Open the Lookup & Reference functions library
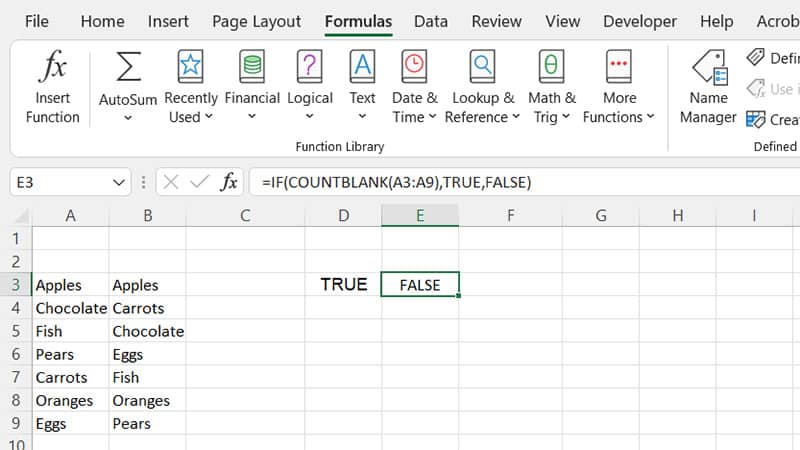Viewport: 800px width, 450px height. 482,87
